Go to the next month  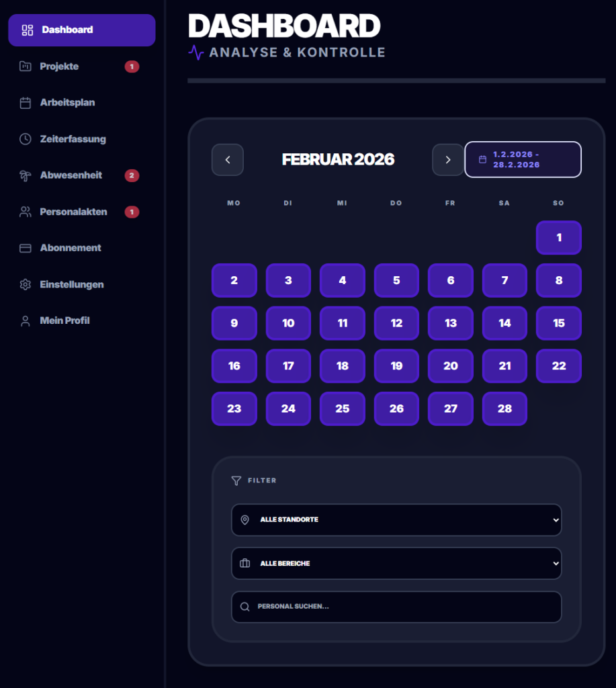(x=448, y=160)
